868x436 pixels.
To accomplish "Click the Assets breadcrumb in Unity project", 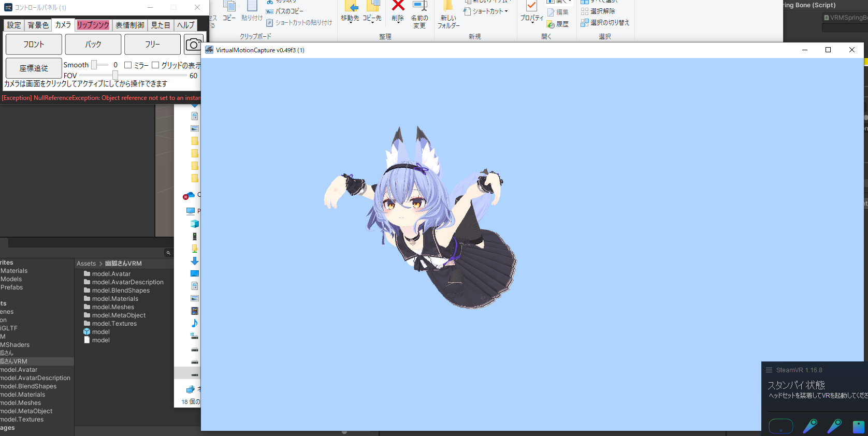I will click(x=86, y=264).
